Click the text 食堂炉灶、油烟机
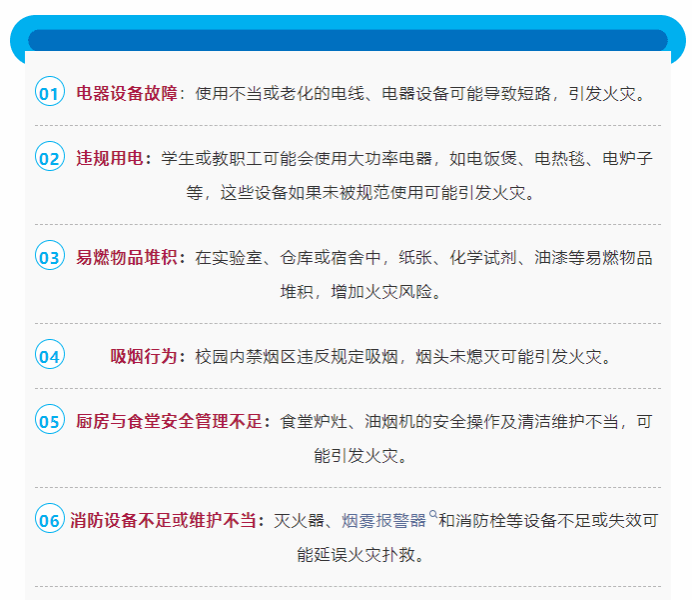 (x=345, y=421)
